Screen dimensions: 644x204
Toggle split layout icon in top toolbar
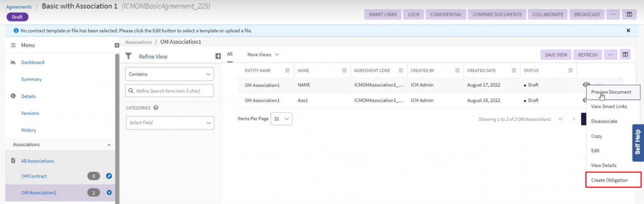629,14
